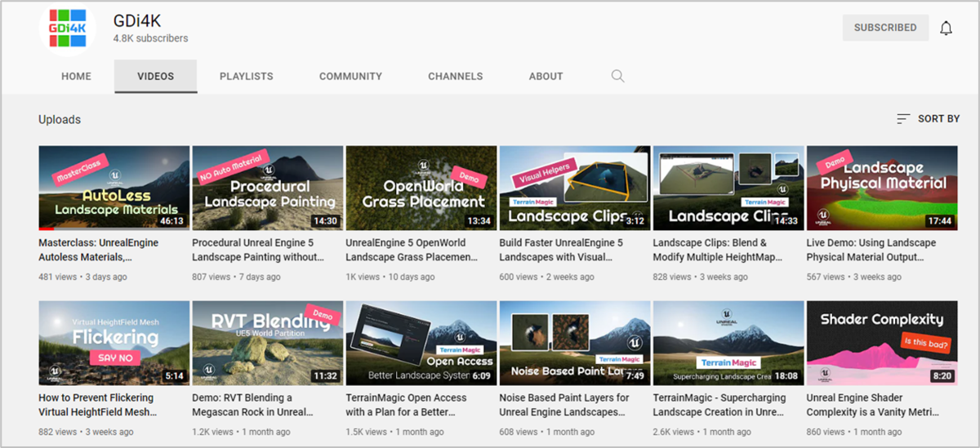Open the SORT BY dropdown
980x448 pixels.
coord(928,119)
